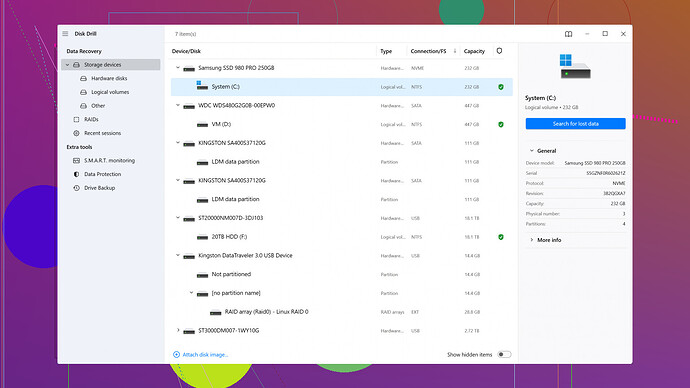Image resolution: width=690 pixels, height=388 pixels.
Task: Open the RAIDs sidebar item
Action: tap(91, 119)
